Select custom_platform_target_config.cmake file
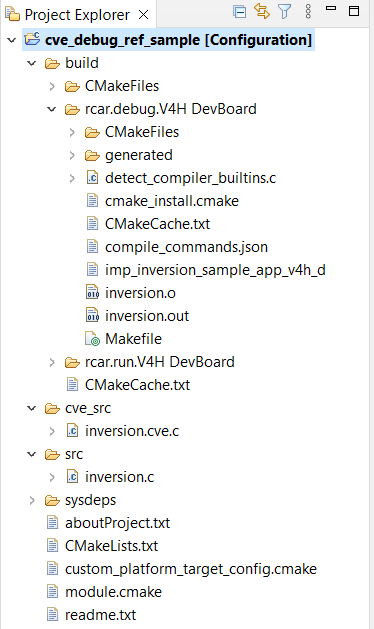Image resolution: width=374 pixels, height=629 pixels. [191, 569]
